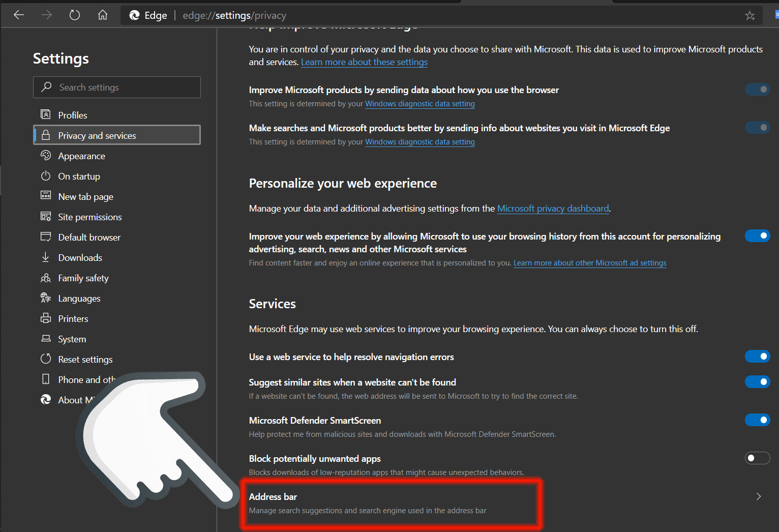Open first Windows diagnostic data setting link
This screenshot has width=779, height=532.
tap(420, 104)
